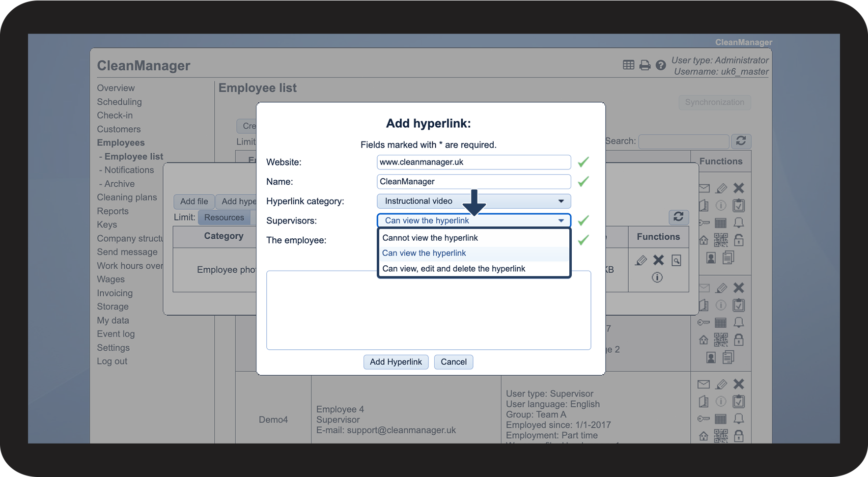Click the door icon in the Demo4 row
The height and width of the screenshot is (477, 868).
[703, 401]
